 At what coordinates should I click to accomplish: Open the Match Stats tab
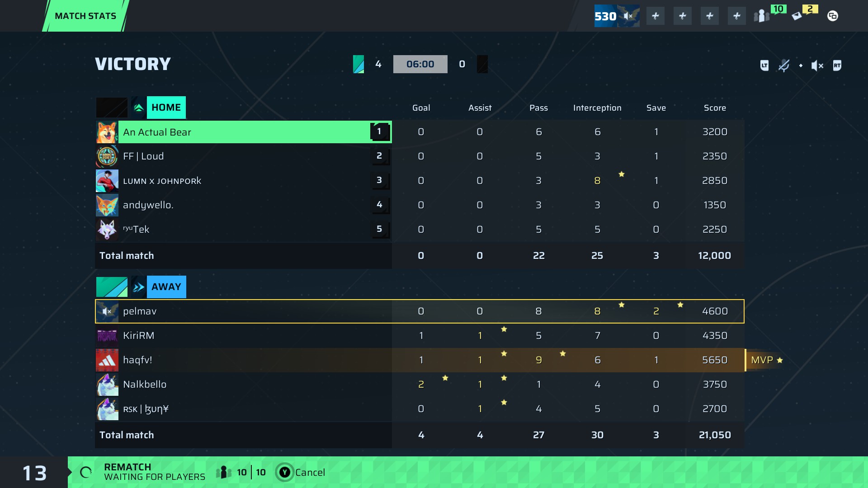click(x=85, y=16)
